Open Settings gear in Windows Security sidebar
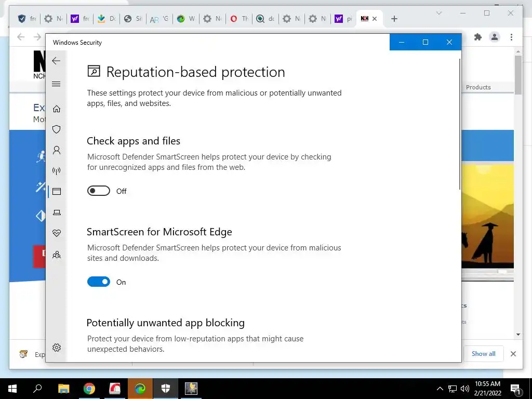This screenshot has width=532, height=399. click(x=57, y=348)
